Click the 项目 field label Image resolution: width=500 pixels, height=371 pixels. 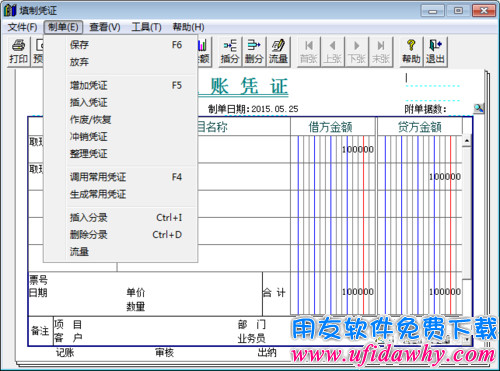(x=68, y=324)
